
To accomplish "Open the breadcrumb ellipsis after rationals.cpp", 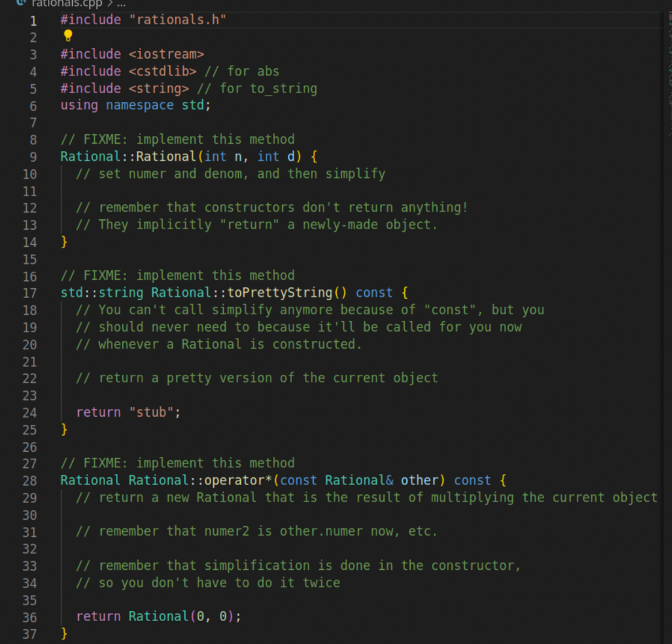I will point(121,4).
